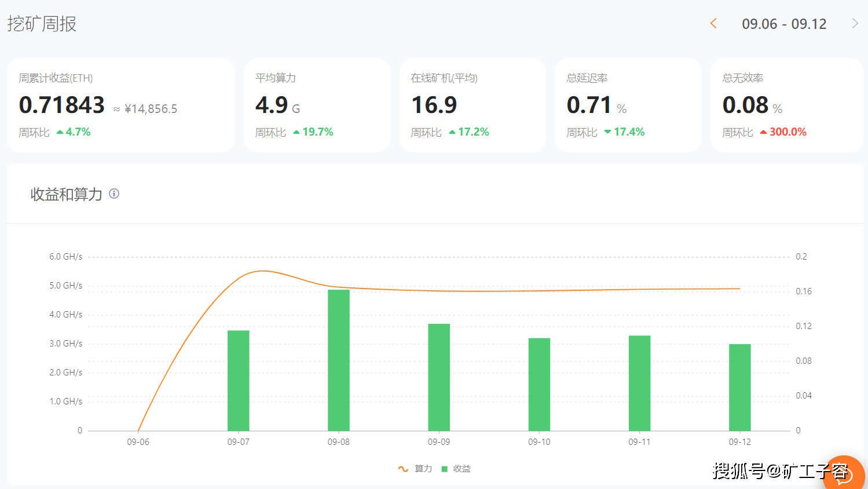Click green down arrow beside 17.4%
The height and width of the screenshot is (489, 868).
tap(607, 132)
